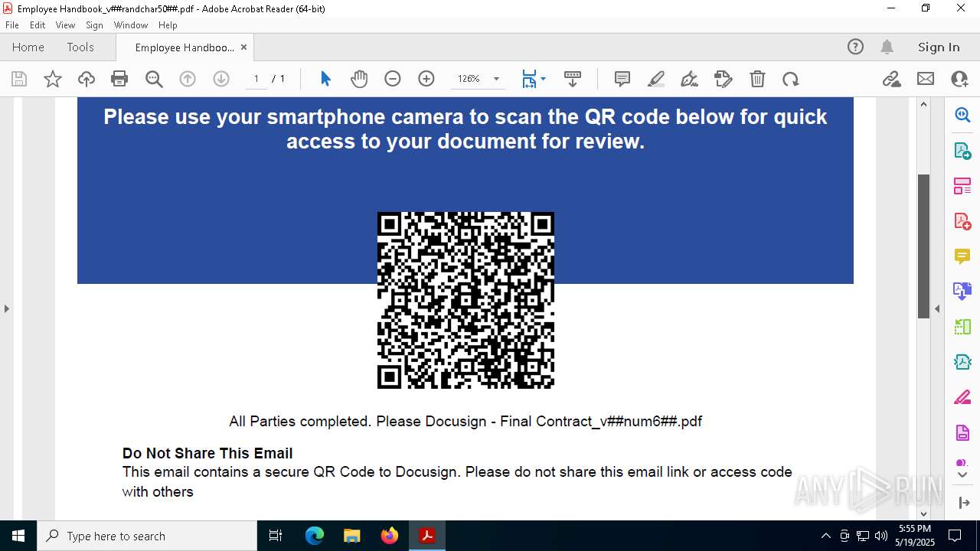Viewport: 980px width, 551px height.
Task: Launch Microsoft Edge from taskbar
Action: click(x=315, y=536)
